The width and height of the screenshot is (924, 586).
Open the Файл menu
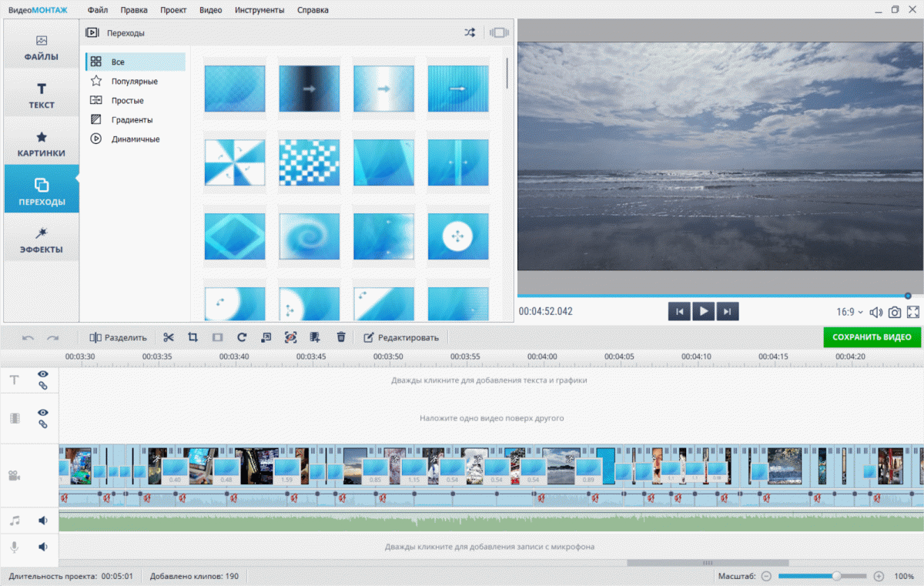(98, 10)
